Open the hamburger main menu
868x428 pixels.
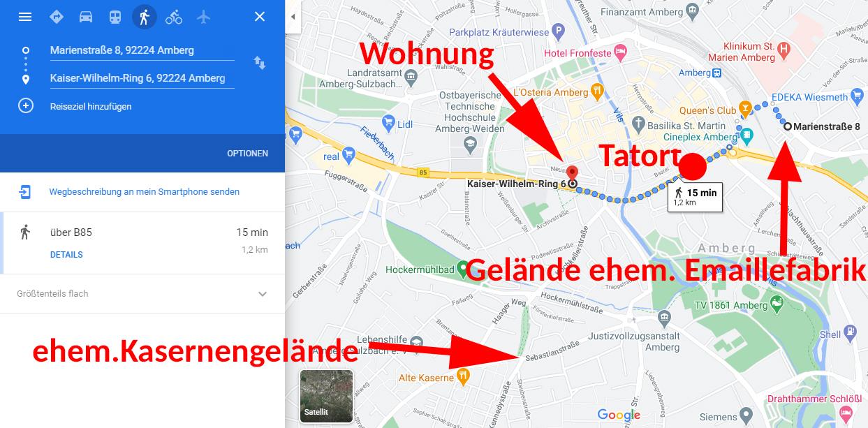point(25,17)
